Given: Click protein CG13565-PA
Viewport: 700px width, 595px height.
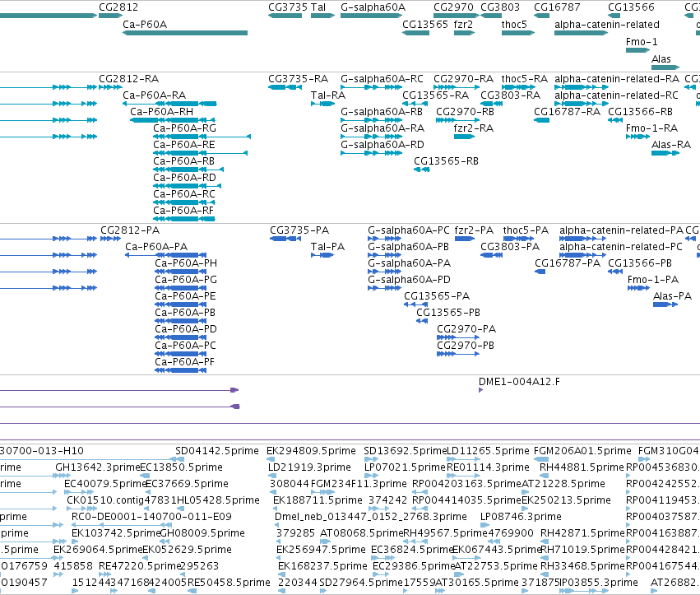Looking at the screenshot, I should tap(437, 296).
